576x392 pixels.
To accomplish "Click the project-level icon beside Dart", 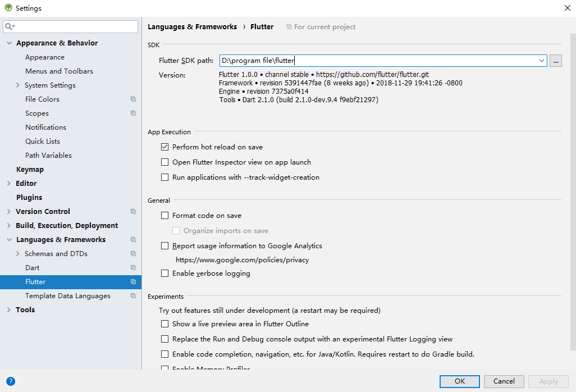I will click(x=134, y=267).
